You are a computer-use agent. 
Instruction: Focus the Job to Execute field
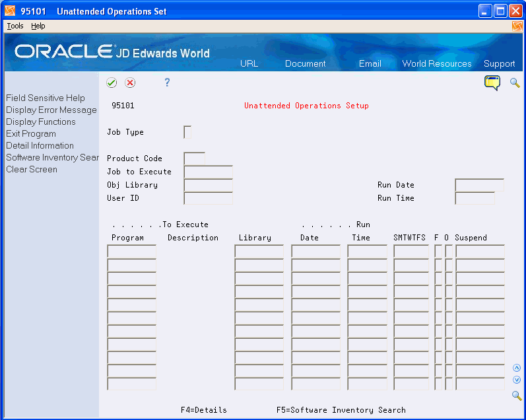click(208, 172)
